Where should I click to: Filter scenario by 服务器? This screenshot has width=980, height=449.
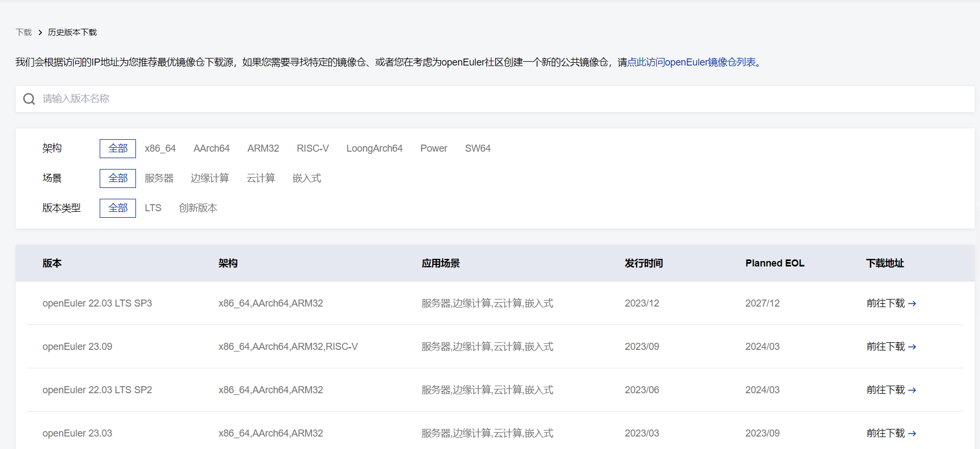pyautogui.click(x=159, y=178)
